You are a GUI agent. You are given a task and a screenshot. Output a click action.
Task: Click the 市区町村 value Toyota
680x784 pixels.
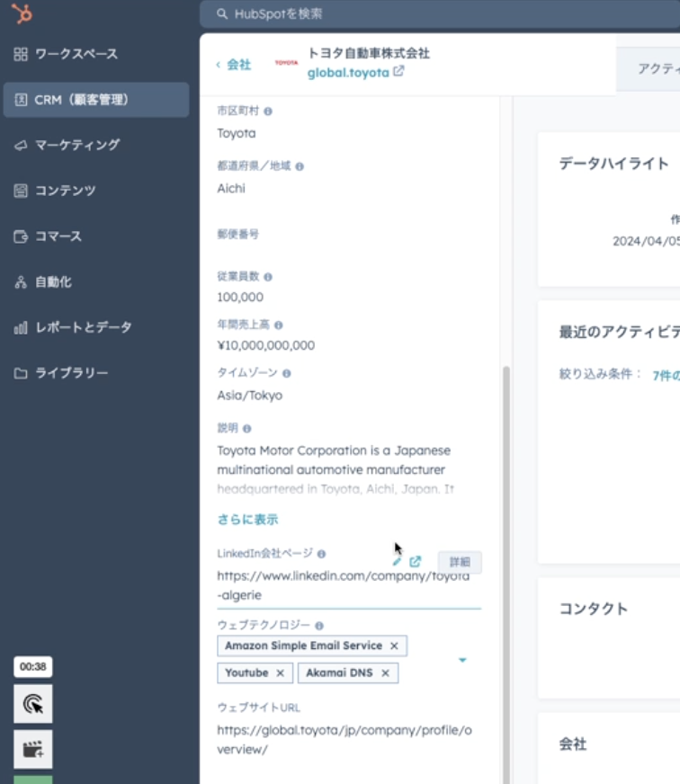pos(237,133)
